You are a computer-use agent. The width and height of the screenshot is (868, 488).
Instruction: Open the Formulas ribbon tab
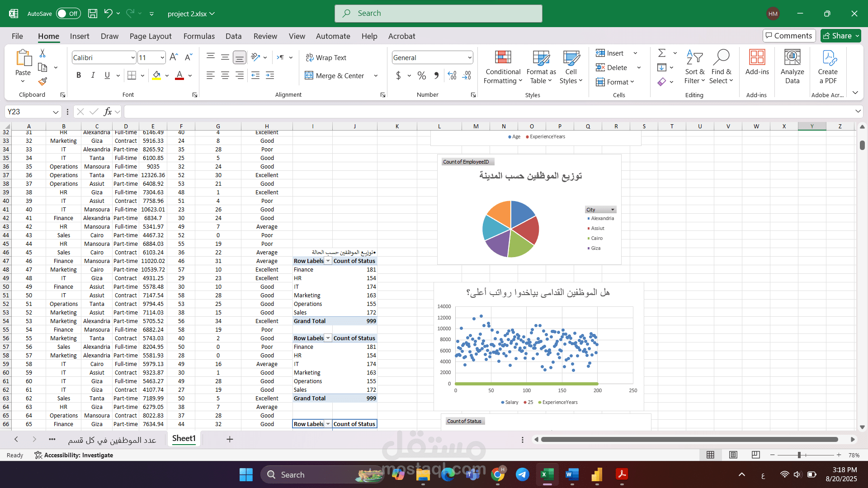(x=199, y=36)
